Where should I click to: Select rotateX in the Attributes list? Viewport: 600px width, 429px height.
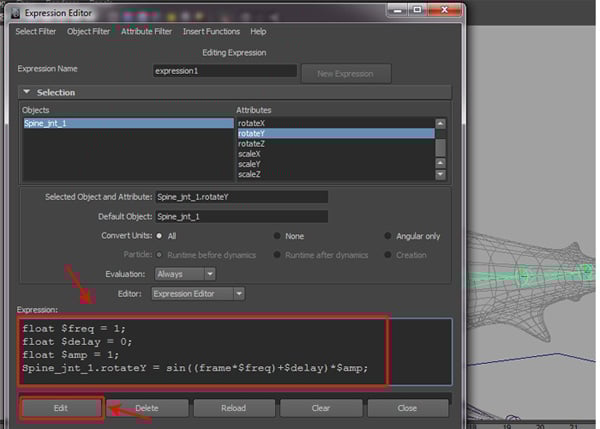point(336,123)
